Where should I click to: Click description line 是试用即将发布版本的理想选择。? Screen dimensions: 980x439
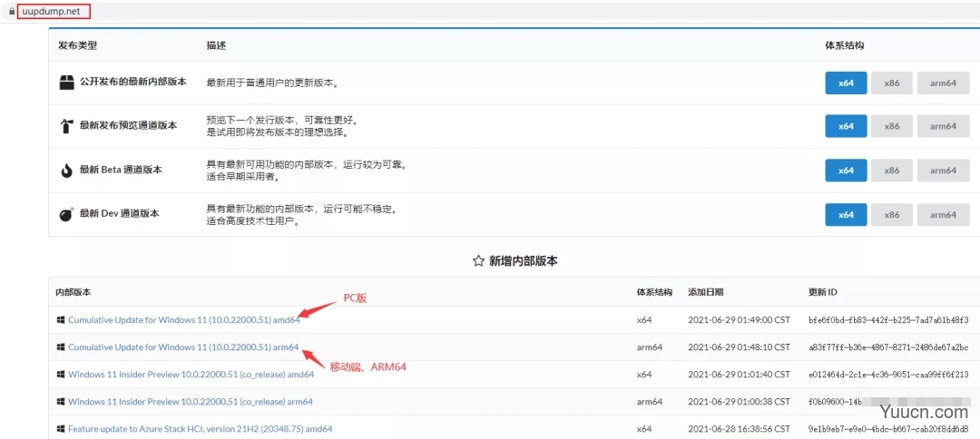click(x=277, y=132)
